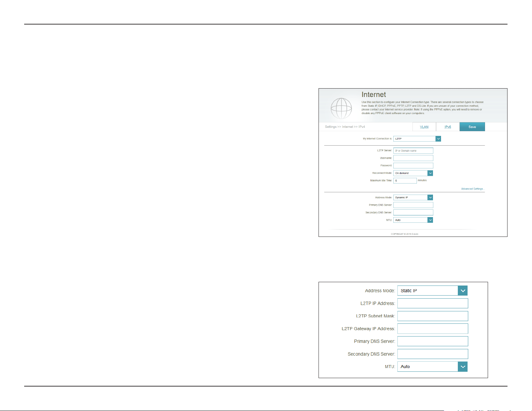Switch to the VLAN tab
The height and width of the screenshot is (411, 532).
[424, 127]
